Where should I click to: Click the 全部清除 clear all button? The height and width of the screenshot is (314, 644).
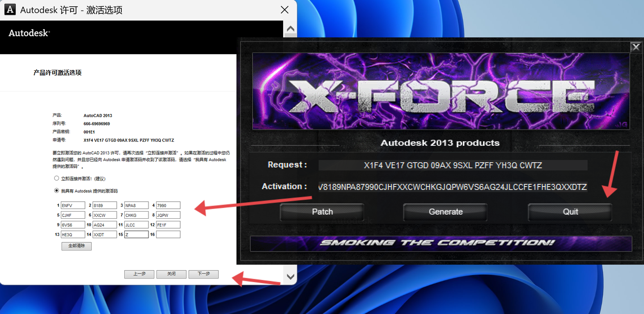(x=76, y=246)
